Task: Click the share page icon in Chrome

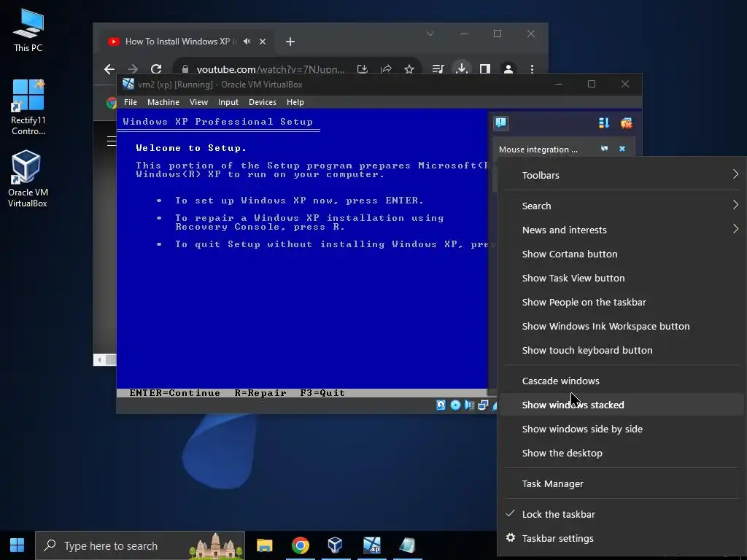Action: pyautogui.click(x=386, y=69)
